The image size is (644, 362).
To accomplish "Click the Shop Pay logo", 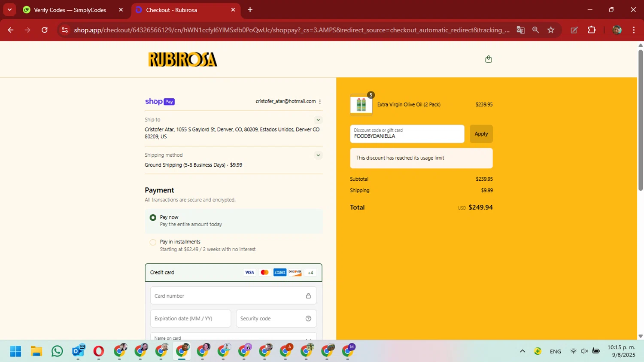I will click(160, 102).
